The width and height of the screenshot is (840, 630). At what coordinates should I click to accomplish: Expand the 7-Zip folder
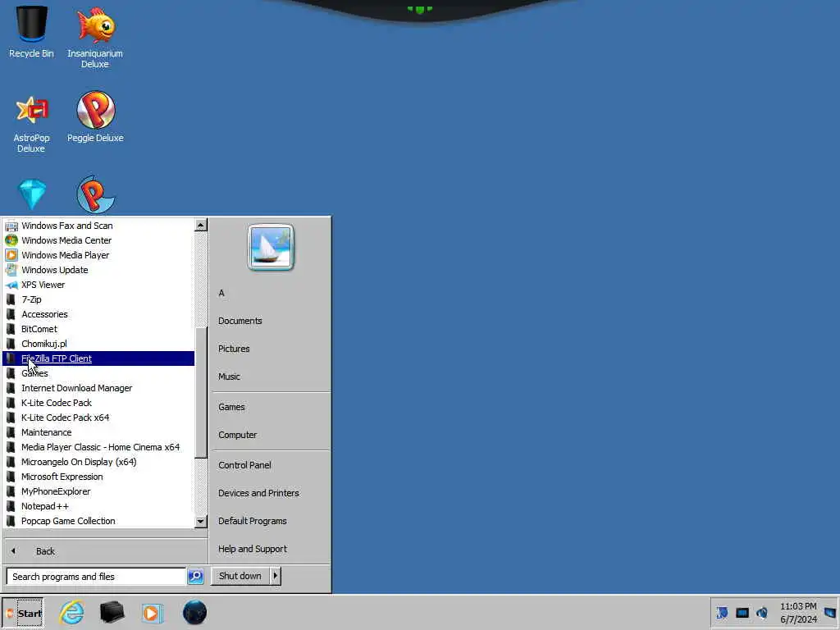[x=98, y=299]
